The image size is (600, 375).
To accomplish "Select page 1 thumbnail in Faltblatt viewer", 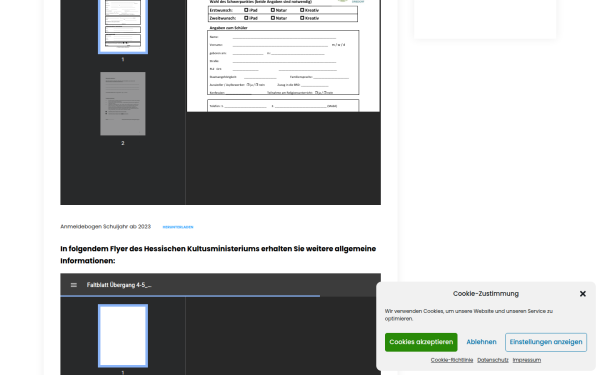I will click(123, 336).
